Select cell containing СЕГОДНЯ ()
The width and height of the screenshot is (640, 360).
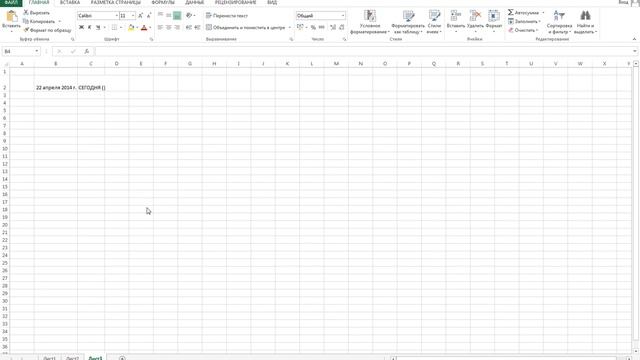pos(91,84)
